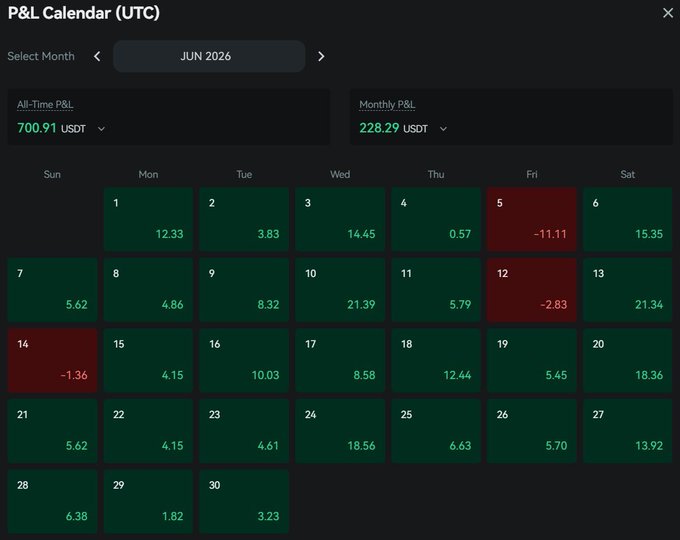
Task: Select June 10 cell showing 21.39
Action: click(340, 290)
